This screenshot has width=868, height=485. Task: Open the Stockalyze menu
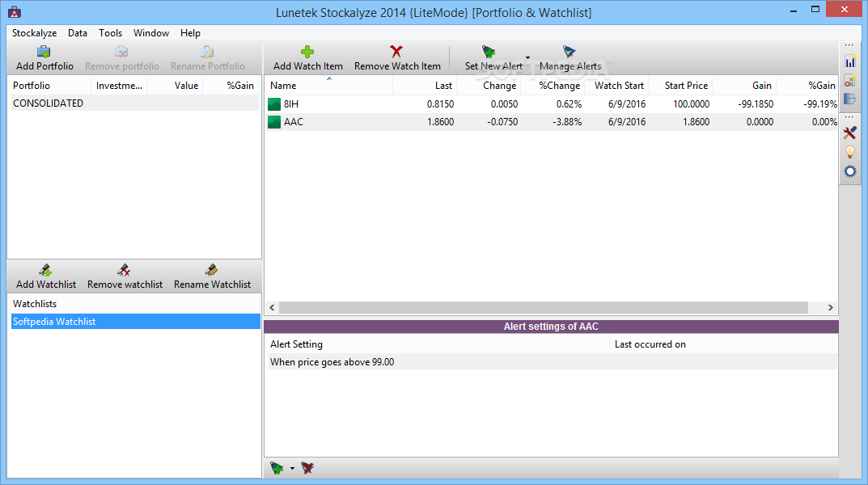pos(34,33)
